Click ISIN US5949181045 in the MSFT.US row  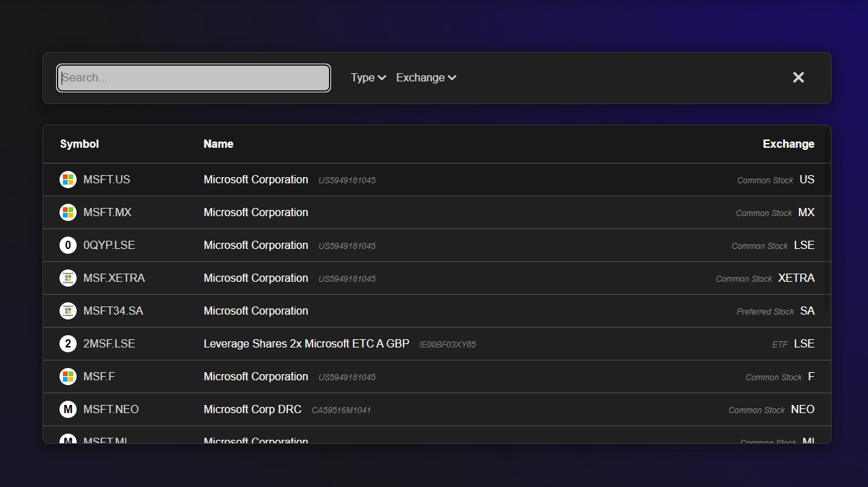coord(347,181)
